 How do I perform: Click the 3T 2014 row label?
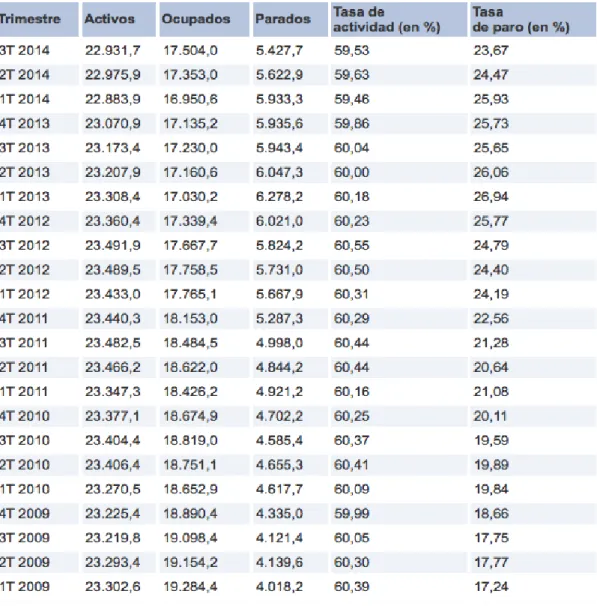(x=25, y=51)
